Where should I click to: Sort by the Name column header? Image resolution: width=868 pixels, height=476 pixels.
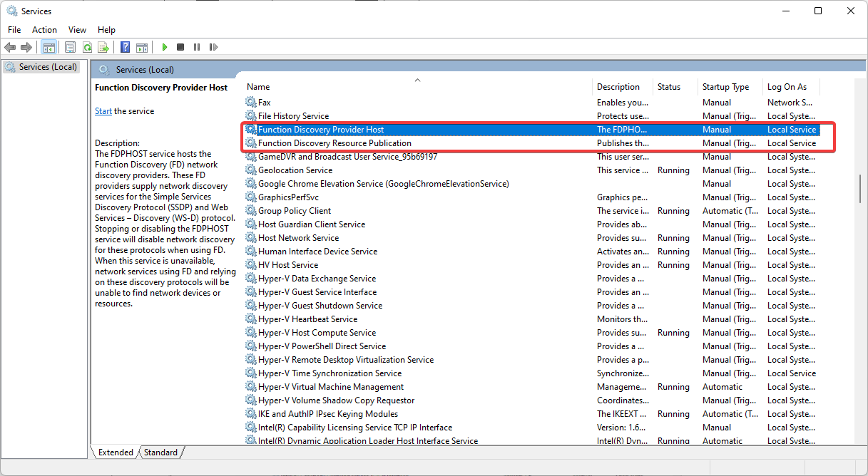coord(417,87)
